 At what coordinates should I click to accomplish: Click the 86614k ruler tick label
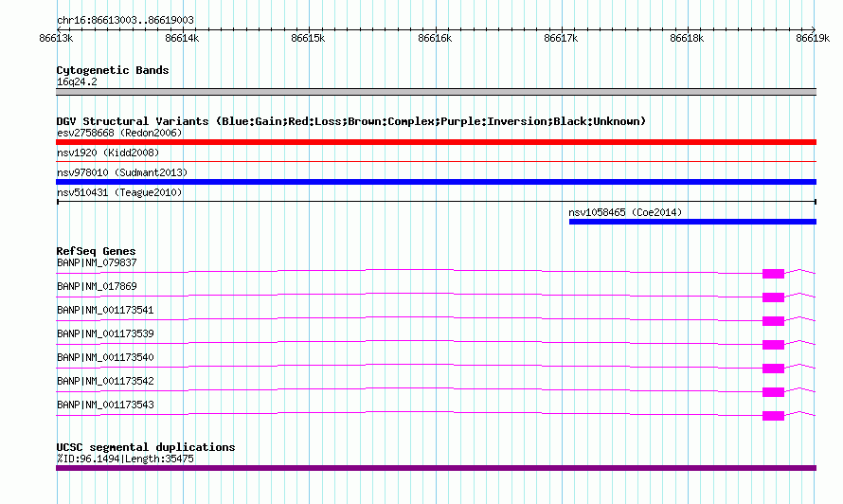coord(182,38)
